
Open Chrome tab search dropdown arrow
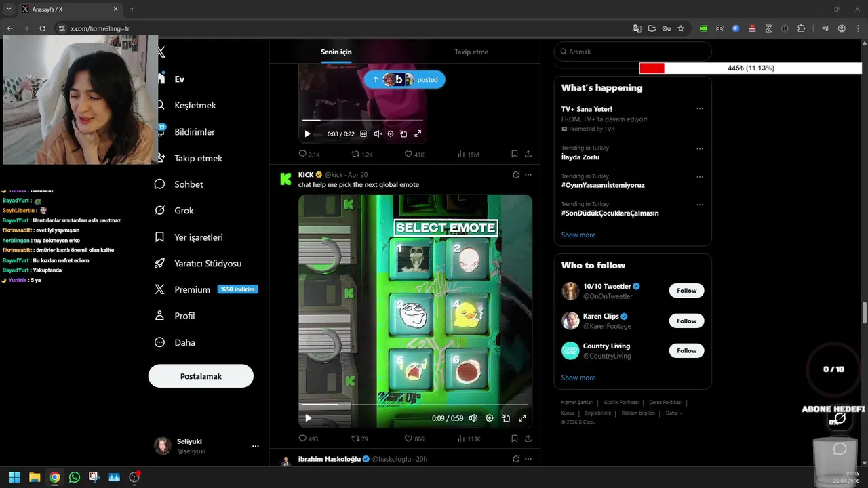tap(9, 9)
